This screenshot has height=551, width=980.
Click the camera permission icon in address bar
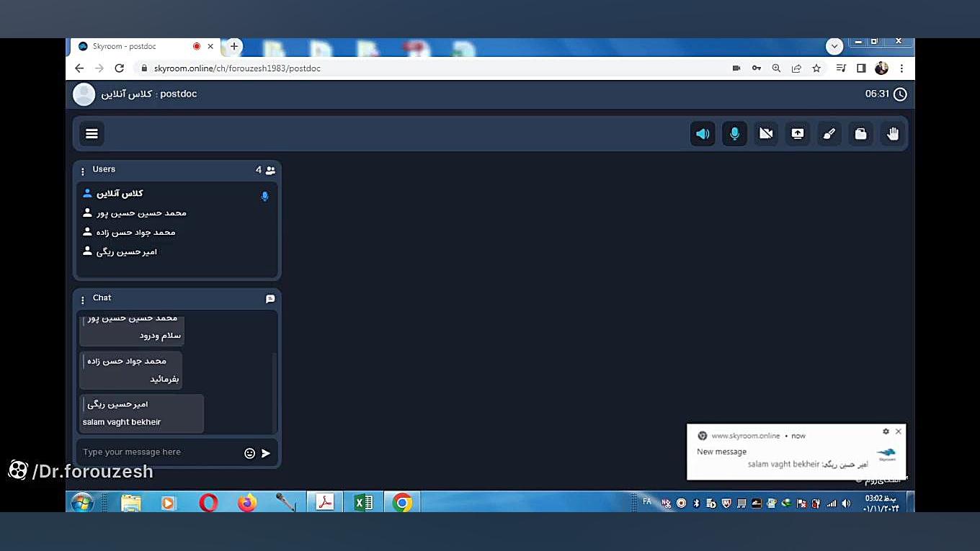[736, 68]
